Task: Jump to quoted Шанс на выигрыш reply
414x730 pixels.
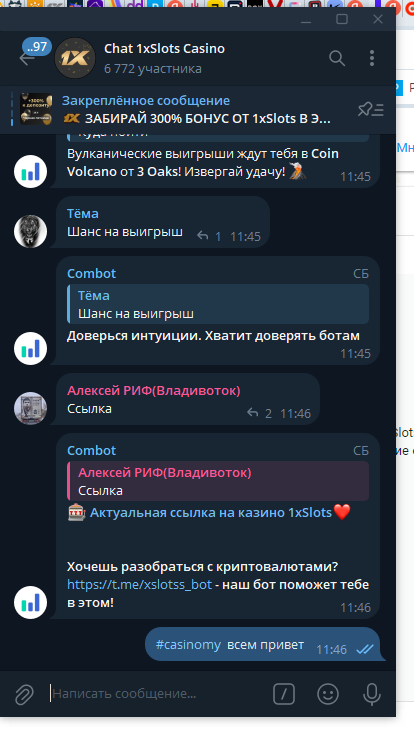Action: coord(218,304)
